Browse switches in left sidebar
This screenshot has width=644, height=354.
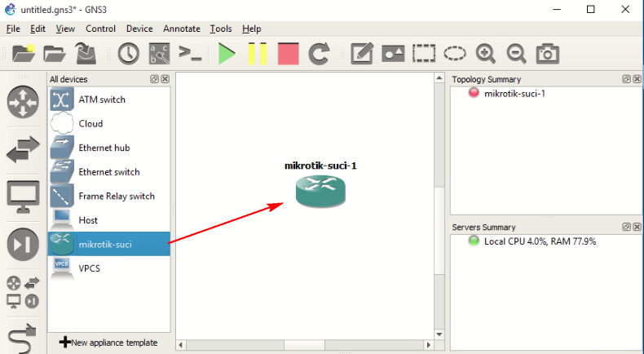point(23,149)
